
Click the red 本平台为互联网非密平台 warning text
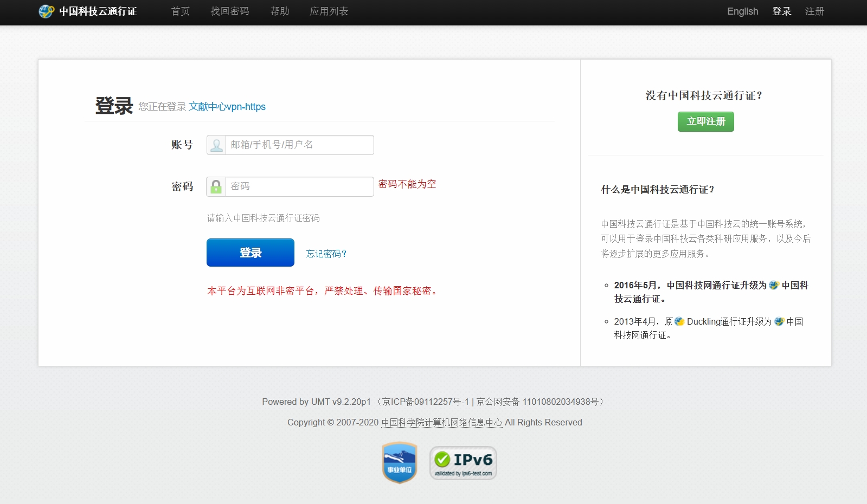(324, 291)
